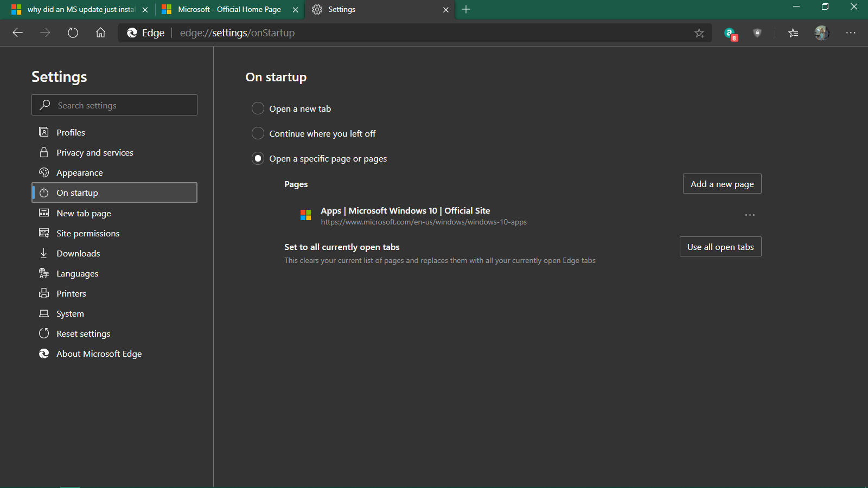This screenshot has width=868, height=488.
Task: Open Languages settings section
Action: coord(114,273)
